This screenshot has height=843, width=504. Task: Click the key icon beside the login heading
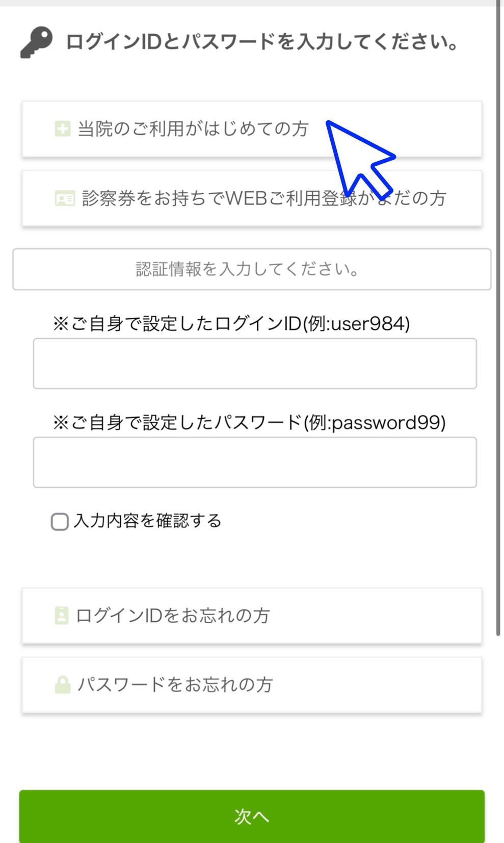pos(37,42)
